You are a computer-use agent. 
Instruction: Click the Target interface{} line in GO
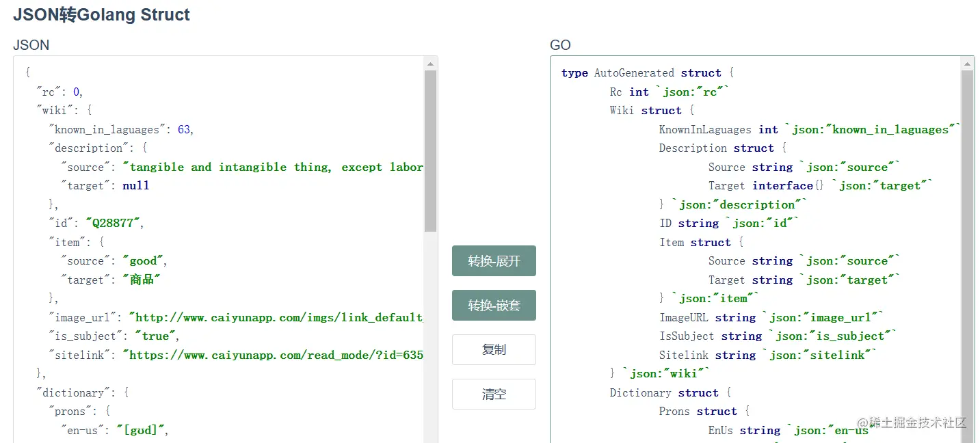pos(821,185)
